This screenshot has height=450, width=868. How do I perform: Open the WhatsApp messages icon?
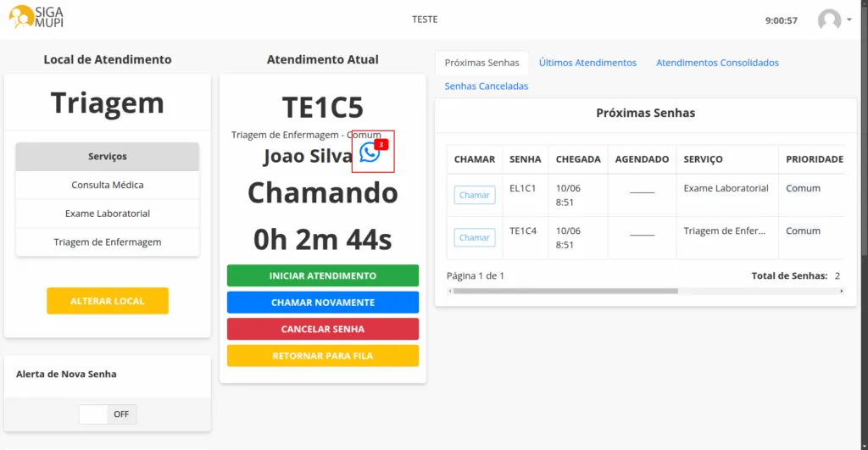[370, 152]
